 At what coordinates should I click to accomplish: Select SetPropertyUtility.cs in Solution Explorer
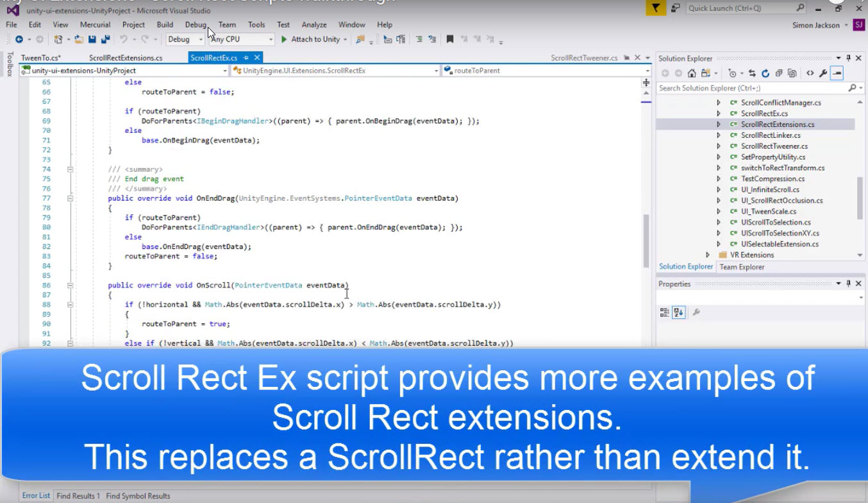[773, 157]
